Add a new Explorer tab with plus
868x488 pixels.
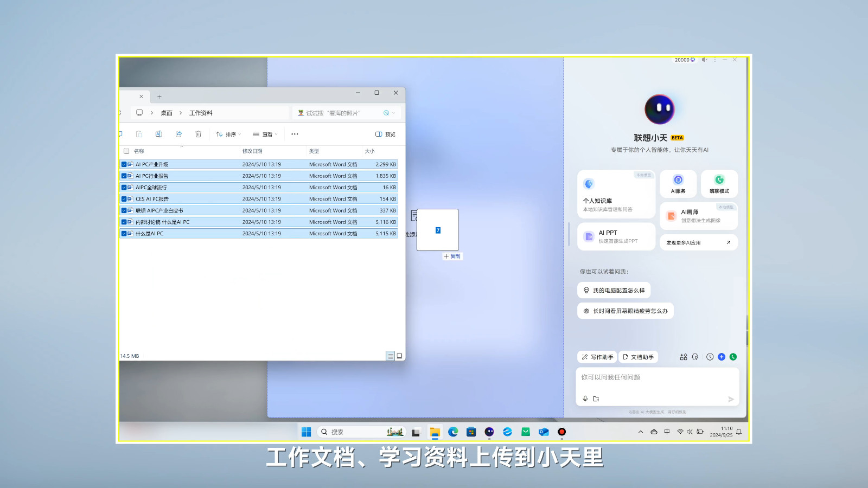pyautogui.click(x=159, y=97)
